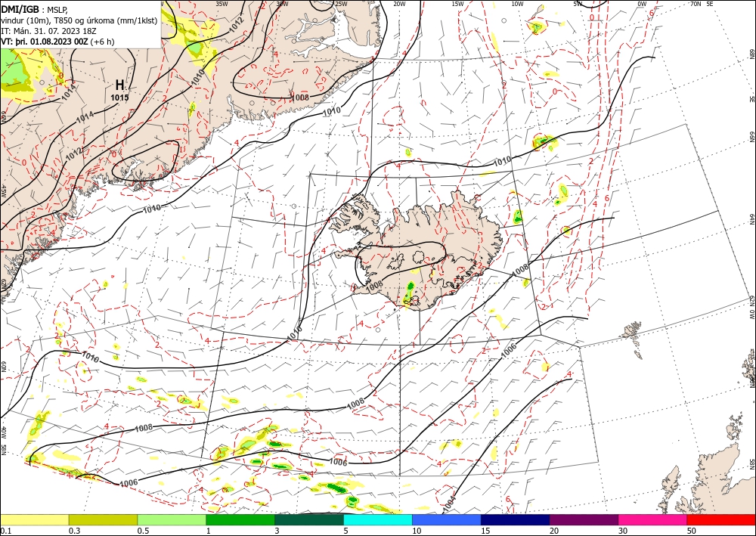
Task: Click the '20W' longitude label
Action: tap(399, 4)
